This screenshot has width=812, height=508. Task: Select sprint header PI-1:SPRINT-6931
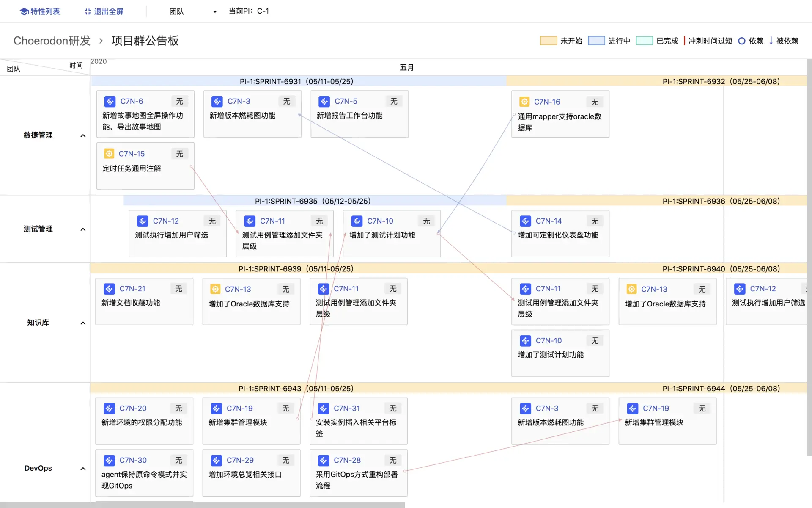click(x=296, y=81)
